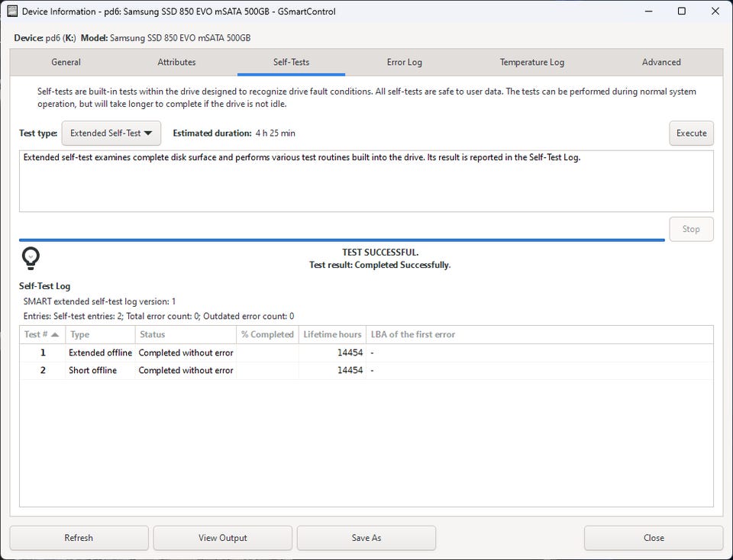
Task: Switch to the General tab
Action: [66, 62]
